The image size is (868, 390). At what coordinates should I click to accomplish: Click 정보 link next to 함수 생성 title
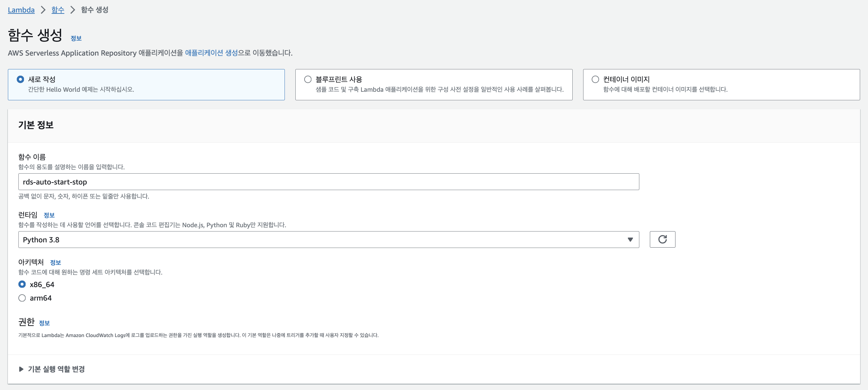(x=76, y=38)
